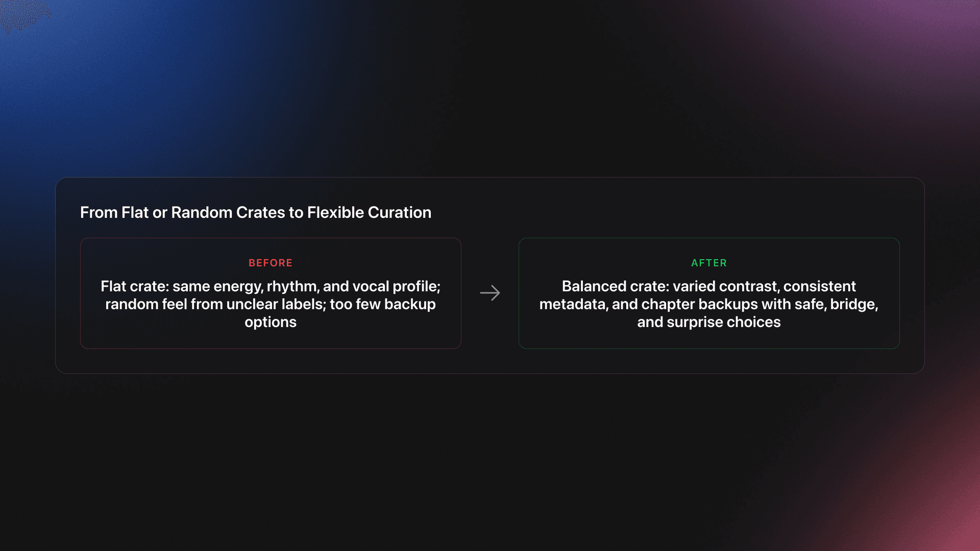Click the red BEFORE label
Viewport: 980px width, 551px height.
tap(271, 263)
